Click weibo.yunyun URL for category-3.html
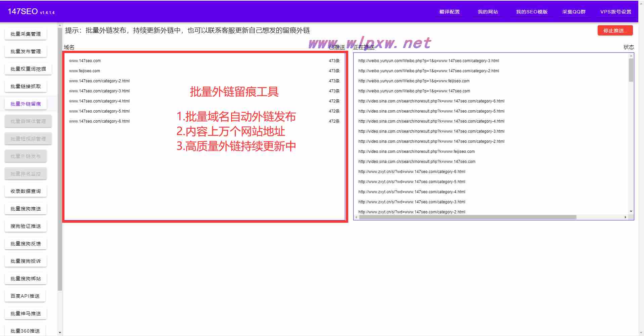The height and width of the screenshot is (336, 644). [428, 61]
